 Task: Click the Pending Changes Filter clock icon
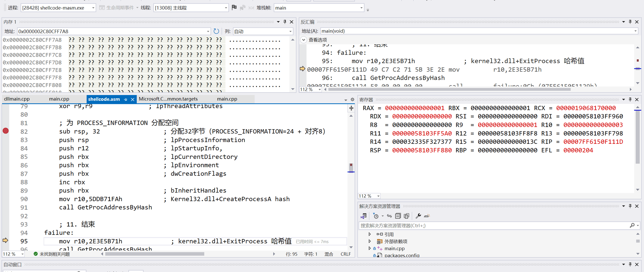[x=376, y=216]
